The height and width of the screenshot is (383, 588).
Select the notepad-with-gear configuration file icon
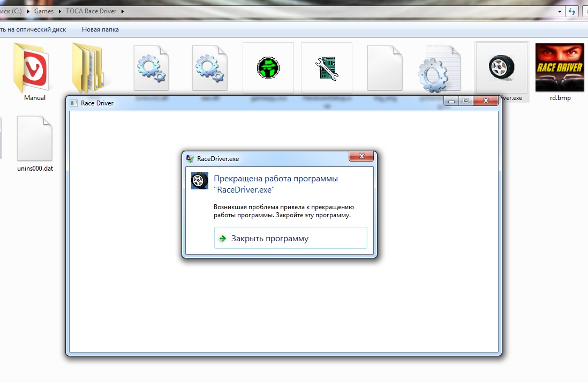(x=440, y=69)
